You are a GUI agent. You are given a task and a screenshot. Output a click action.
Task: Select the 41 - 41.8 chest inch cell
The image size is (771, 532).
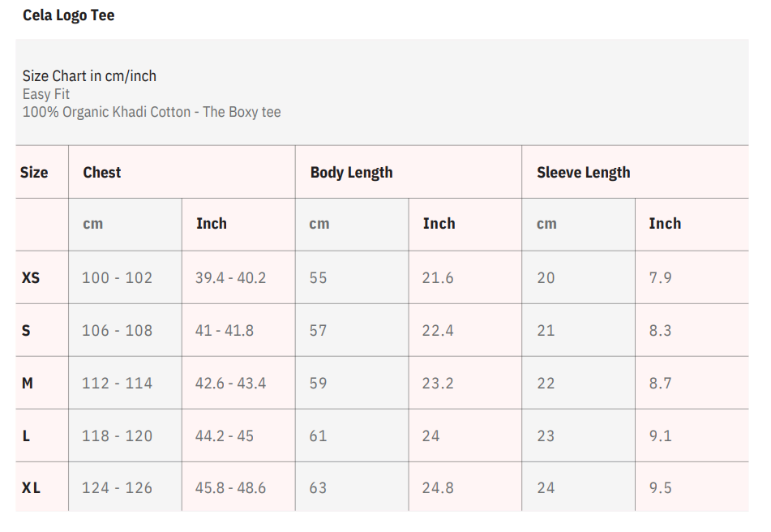(224, 330)
